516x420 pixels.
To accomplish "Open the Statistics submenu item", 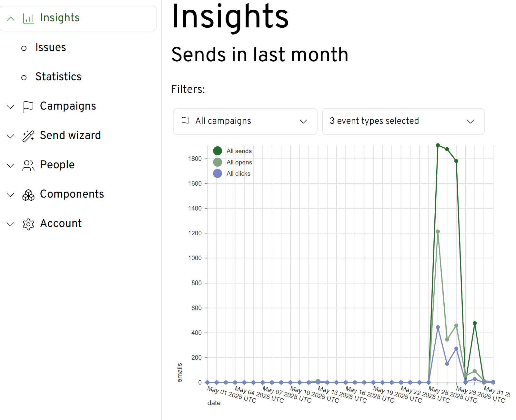I will pos(58,77).
